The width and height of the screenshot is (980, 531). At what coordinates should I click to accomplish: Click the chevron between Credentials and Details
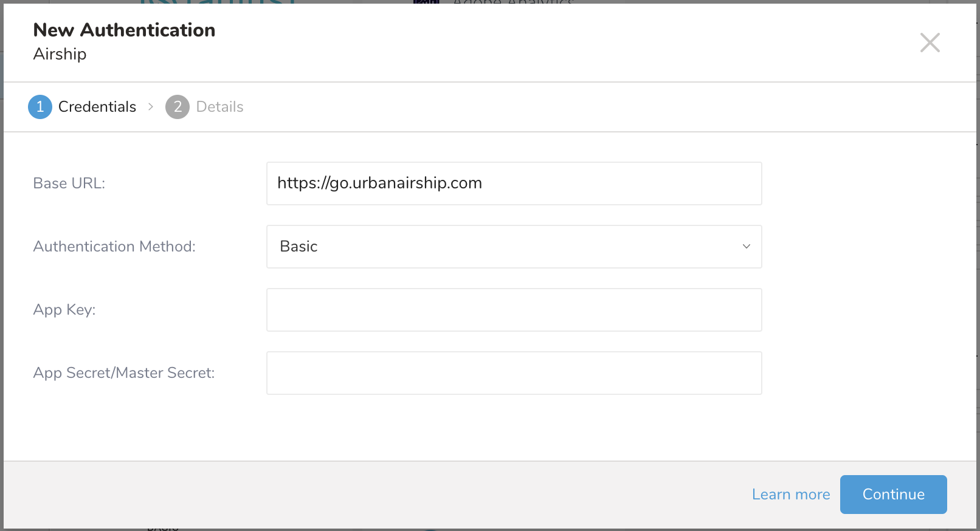click(151, 107)
